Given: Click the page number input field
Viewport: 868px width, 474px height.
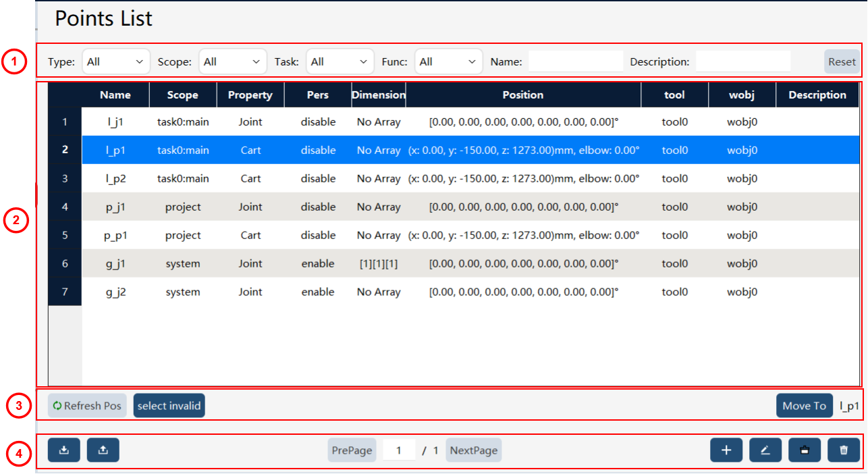Looking at the screenshot, I should 399,450.
